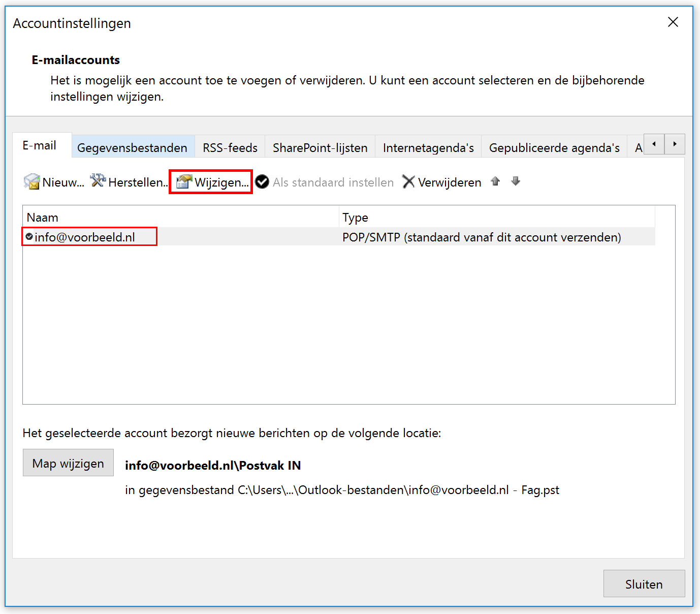Viewport: 700px width, 614px height.
Task: Click the Nieuw envelope icon
Action: 31,181
